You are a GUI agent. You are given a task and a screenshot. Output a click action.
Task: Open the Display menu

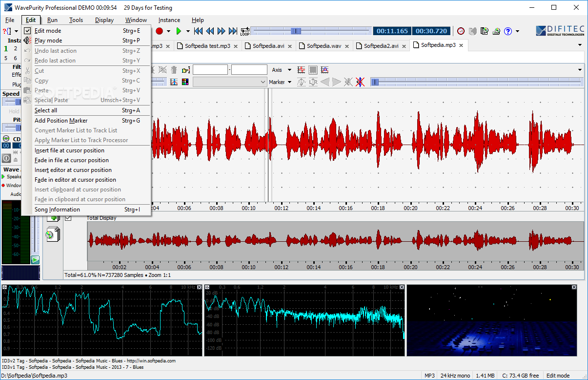(104, 20)
